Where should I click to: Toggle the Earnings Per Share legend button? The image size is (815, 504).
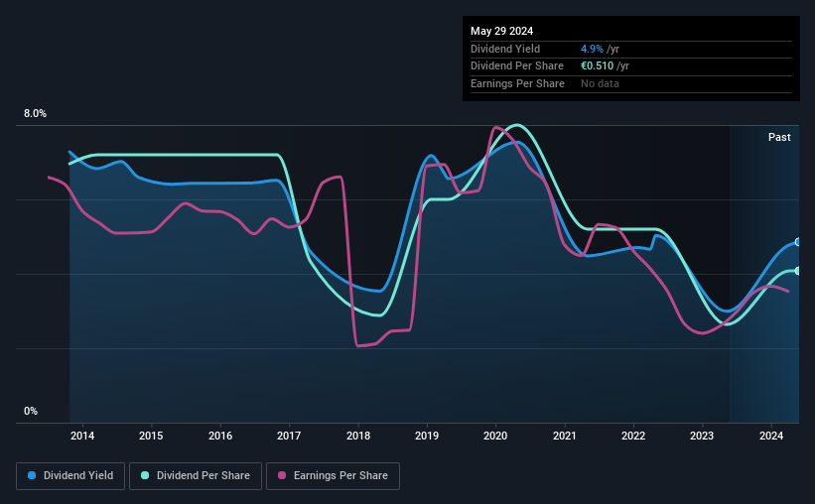click(333, 476)
